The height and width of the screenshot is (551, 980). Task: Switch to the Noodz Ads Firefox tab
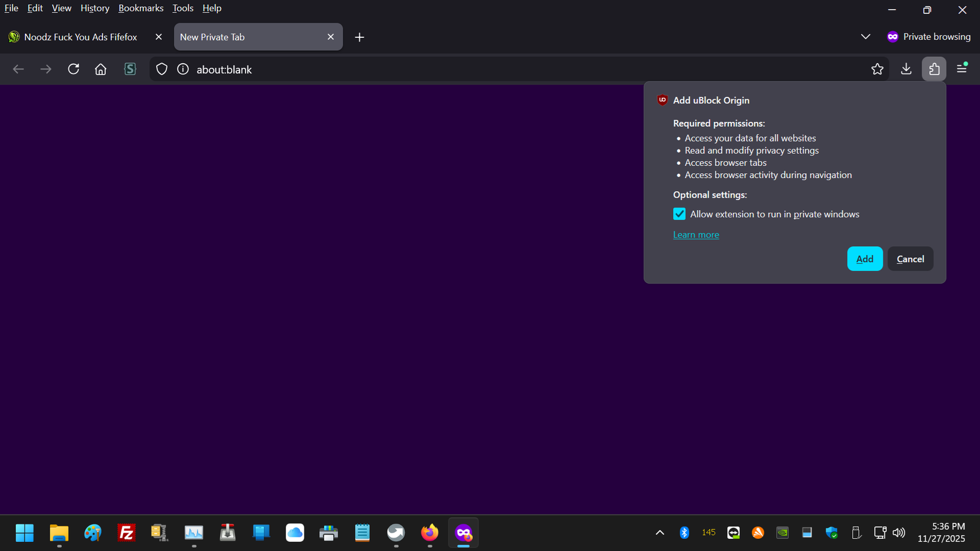(80, 37)
